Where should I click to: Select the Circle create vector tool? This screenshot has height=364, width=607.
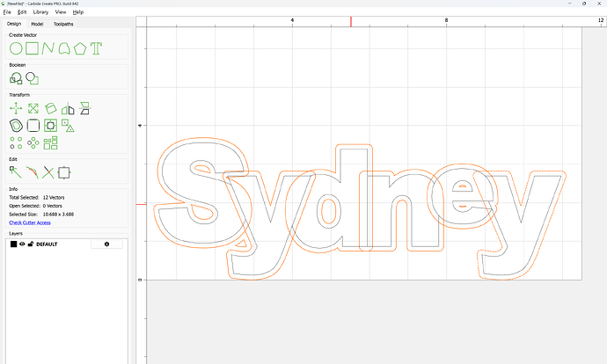coord(16,48)
